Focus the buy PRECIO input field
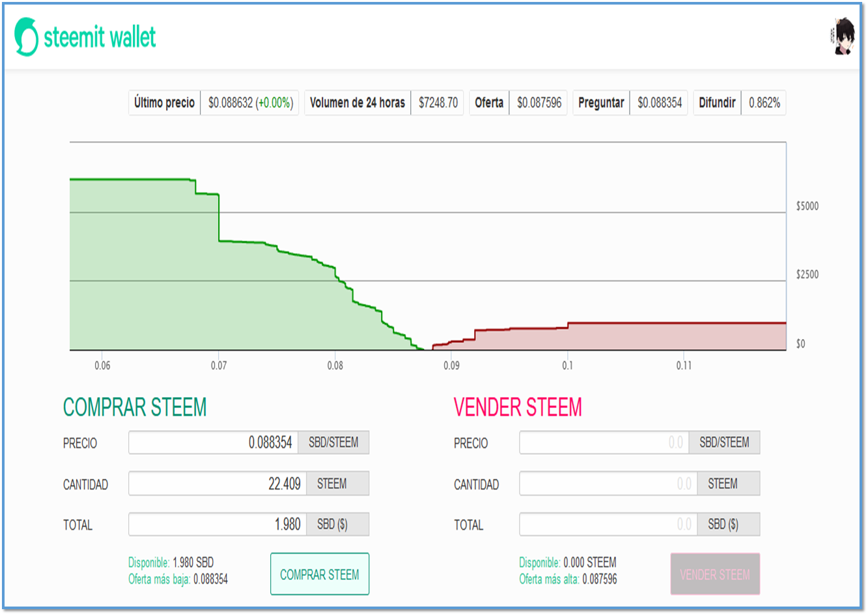This screenshot has height=615, width=868. [214, 443]
